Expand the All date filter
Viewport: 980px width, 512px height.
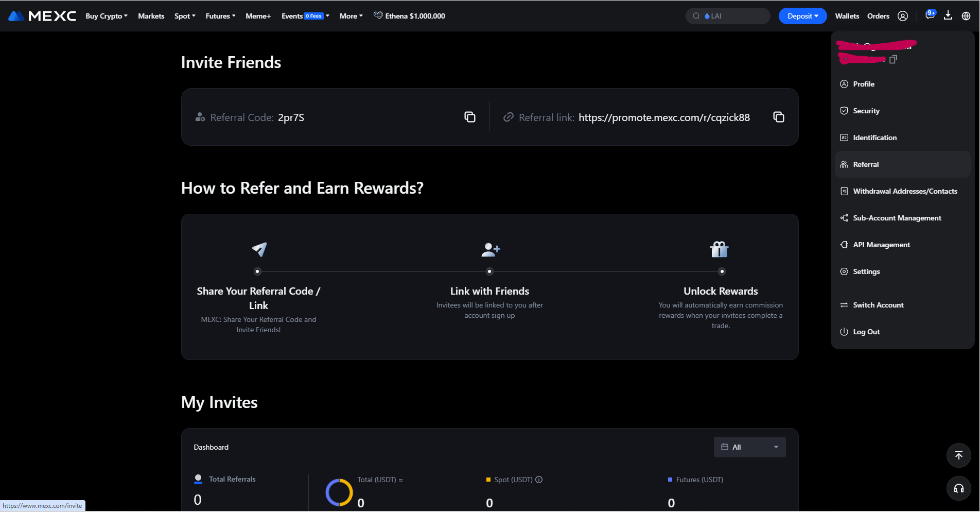(x=749, y=447)
